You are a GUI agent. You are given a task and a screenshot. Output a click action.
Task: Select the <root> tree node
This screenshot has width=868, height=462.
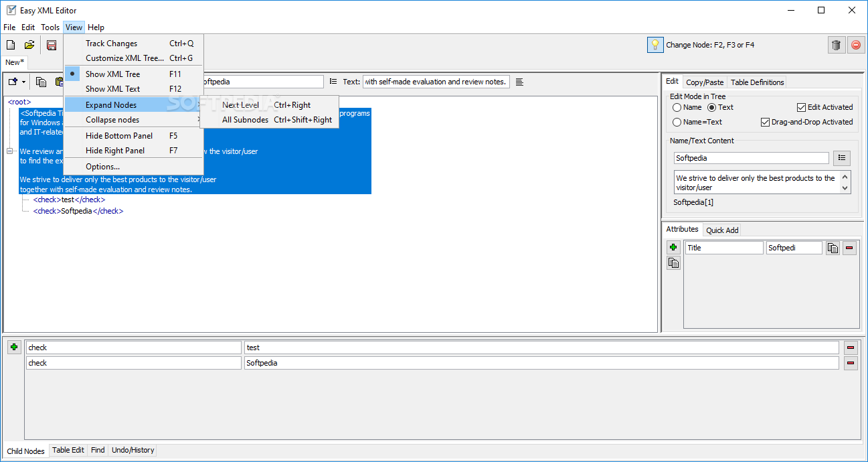point(19,102)
